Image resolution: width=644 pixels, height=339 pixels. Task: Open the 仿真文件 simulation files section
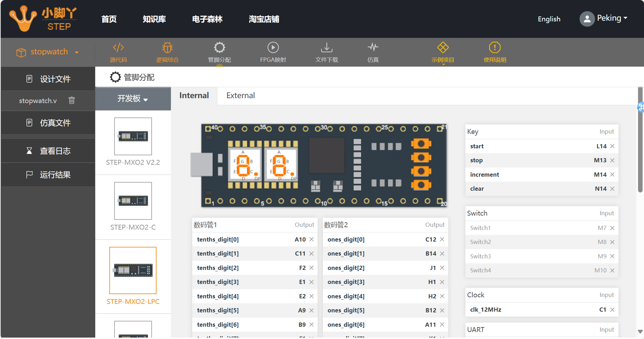[48, 123]
